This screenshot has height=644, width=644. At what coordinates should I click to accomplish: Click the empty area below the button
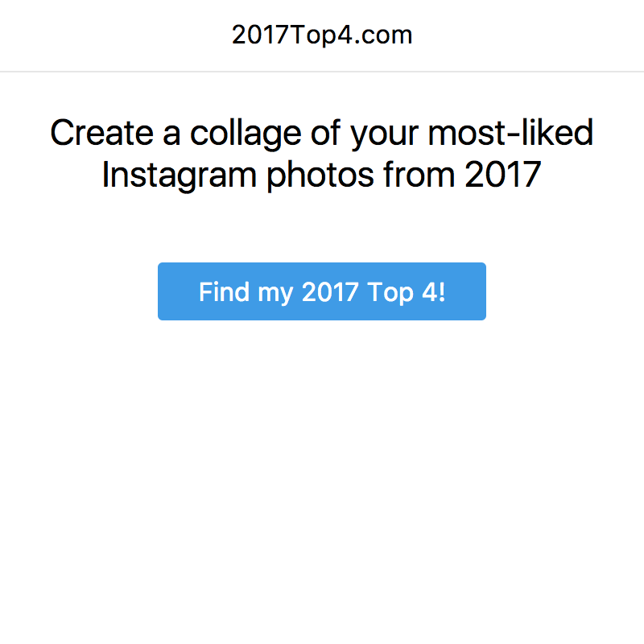322,467
